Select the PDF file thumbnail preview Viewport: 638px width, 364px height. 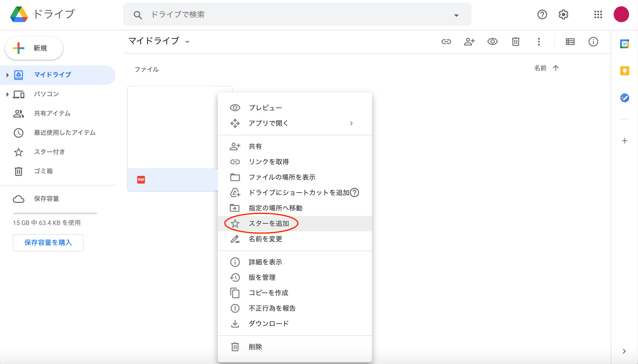173,127
